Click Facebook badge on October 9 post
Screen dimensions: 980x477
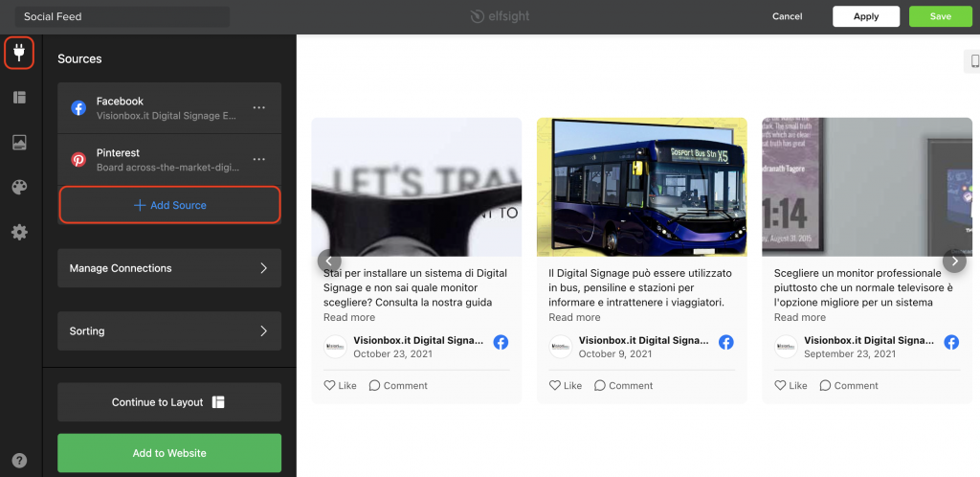click(x=725, y=342)
